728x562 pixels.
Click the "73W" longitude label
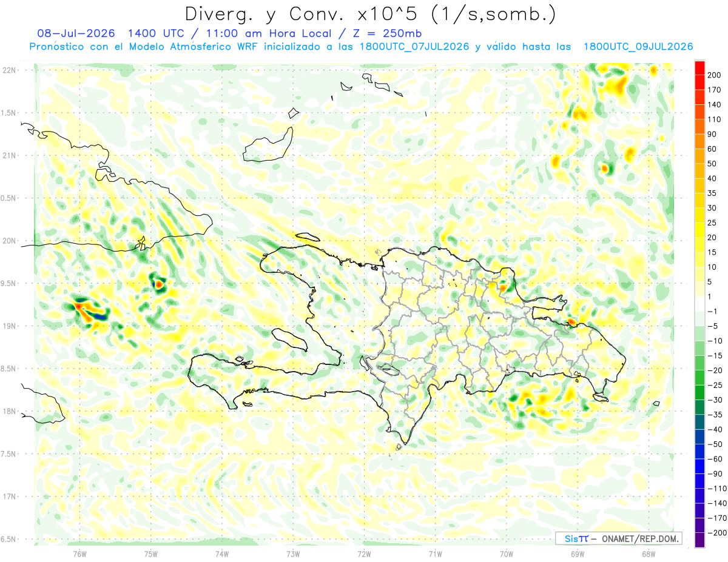point(293,554)
